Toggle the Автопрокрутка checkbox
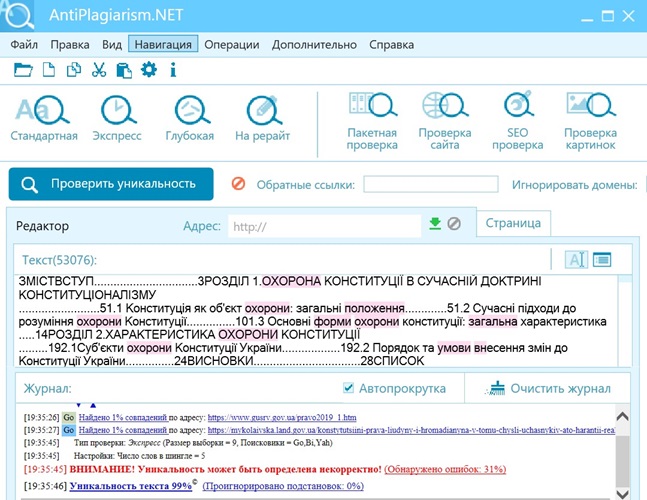 click(348, 388)
